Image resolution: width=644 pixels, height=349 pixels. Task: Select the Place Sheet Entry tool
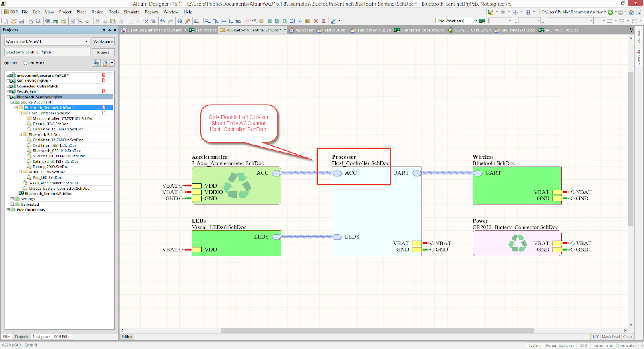[277, 21]
